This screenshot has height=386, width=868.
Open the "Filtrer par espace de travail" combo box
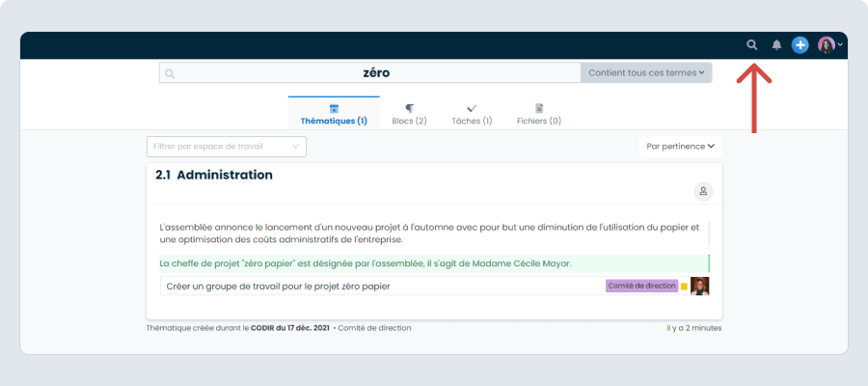click(227, 147)
